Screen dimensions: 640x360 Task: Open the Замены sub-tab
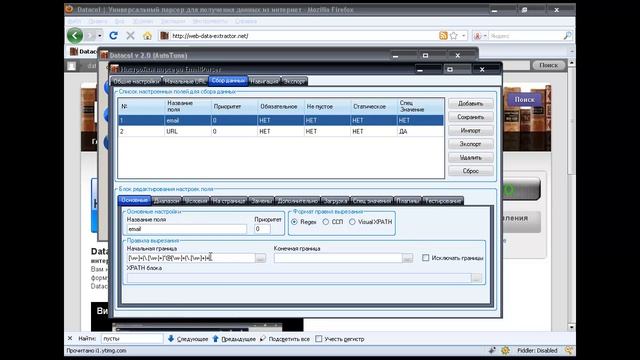click(x=261, y=201)
